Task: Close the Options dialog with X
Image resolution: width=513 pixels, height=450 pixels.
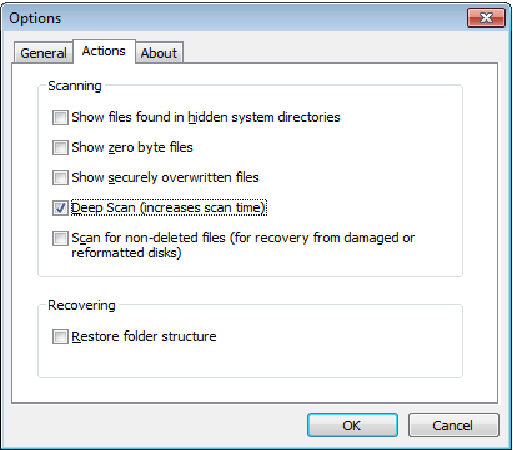Action: (486, 18)
